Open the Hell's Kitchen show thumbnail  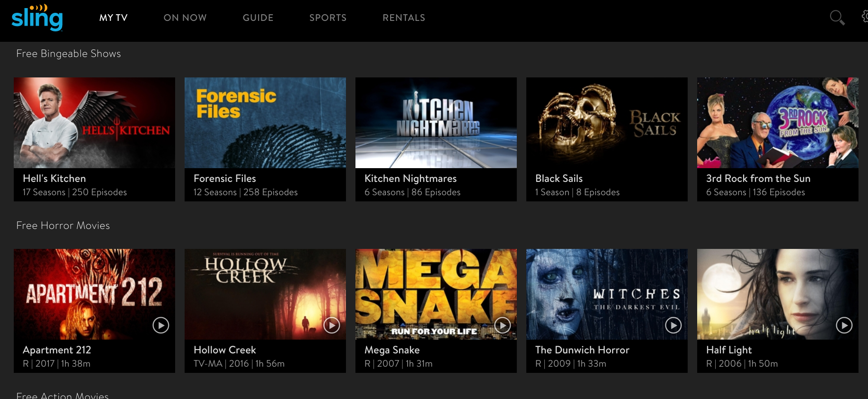[x=94, y=123]
